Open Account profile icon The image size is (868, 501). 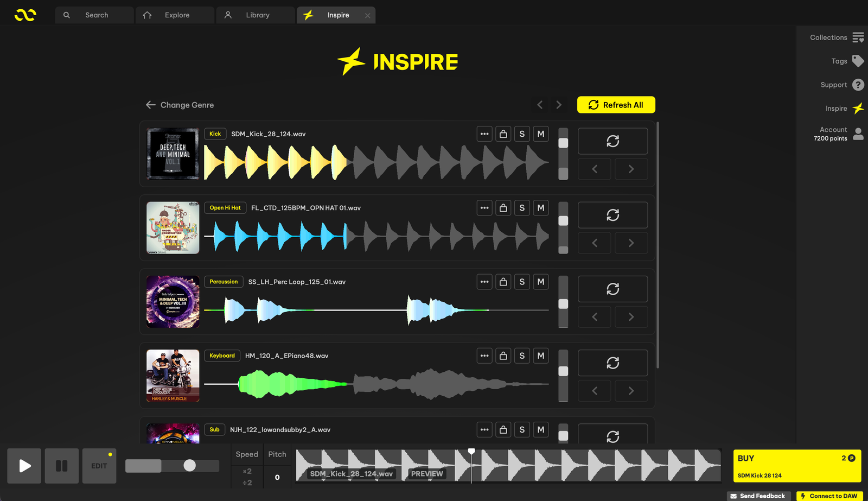tap(858, 134)
